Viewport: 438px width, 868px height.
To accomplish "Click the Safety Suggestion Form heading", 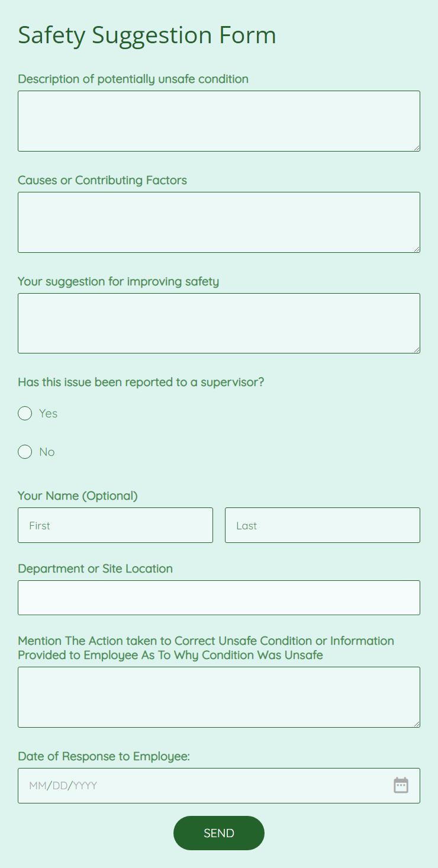I will click(x=147, y=35).
